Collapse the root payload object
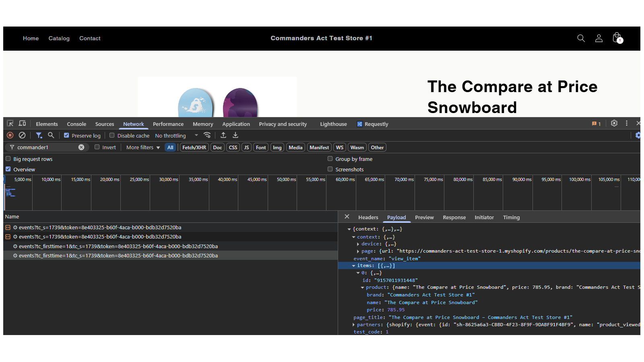The height and width of the screenshot is (362, 644). click(x=349, y=229)
